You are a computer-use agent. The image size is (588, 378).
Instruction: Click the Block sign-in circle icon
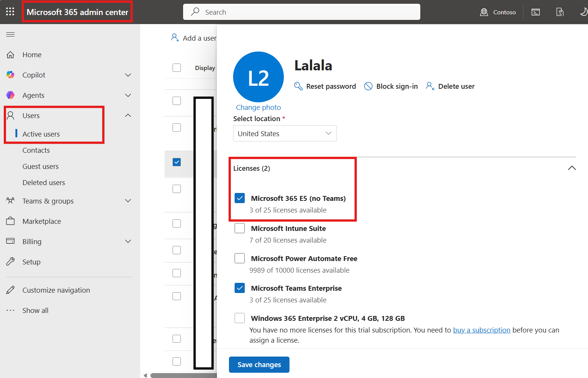(368, 86)
